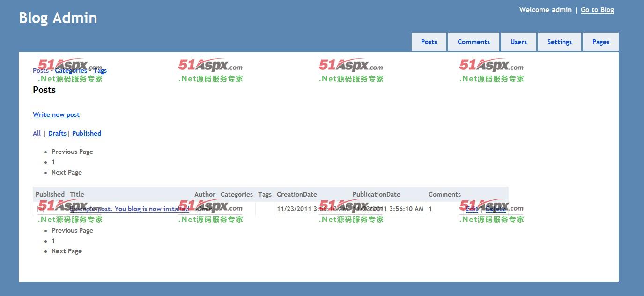644x296 pixels.
Task: Click the Posts page heading
Action: [x=44, y=90]
